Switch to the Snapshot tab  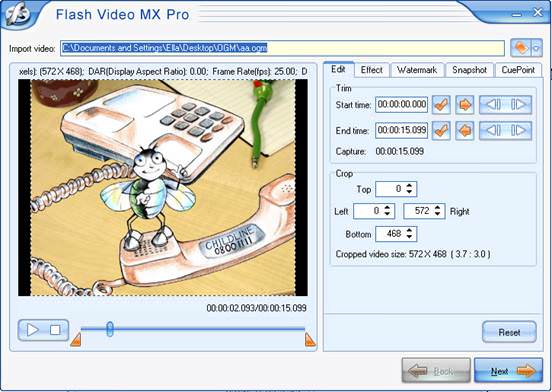pos(470,70)
